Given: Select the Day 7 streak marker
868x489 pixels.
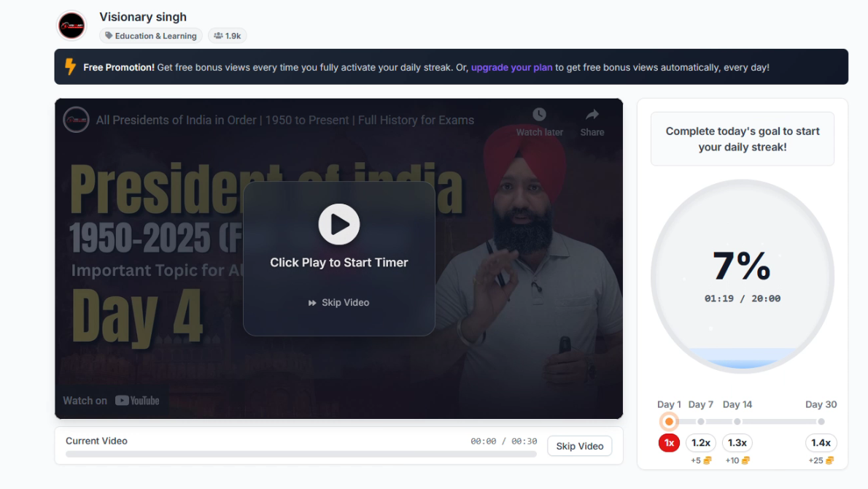Looking at the screenshot, I should click(701, 422).
